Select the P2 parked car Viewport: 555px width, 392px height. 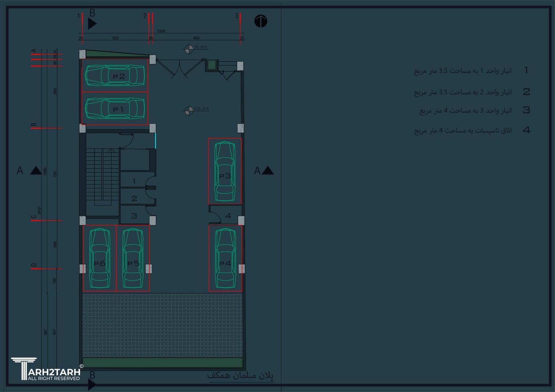[x=115, y=75]
